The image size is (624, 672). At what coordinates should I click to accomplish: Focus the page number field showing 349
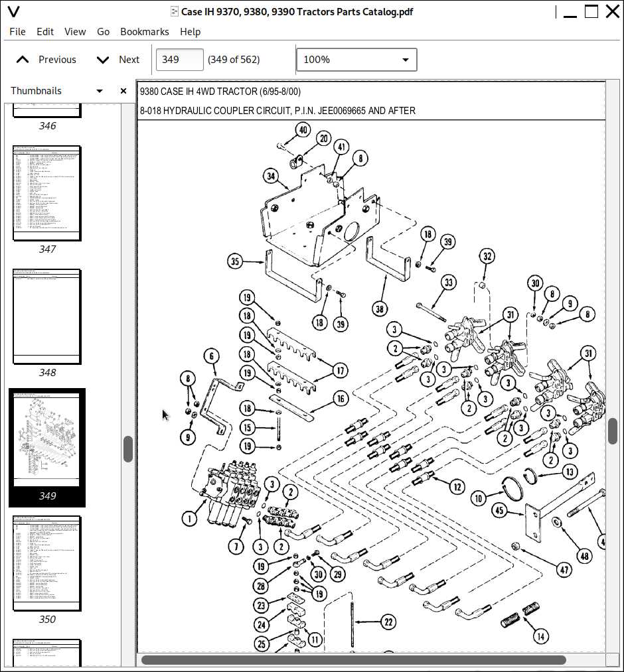click(179, 60)
